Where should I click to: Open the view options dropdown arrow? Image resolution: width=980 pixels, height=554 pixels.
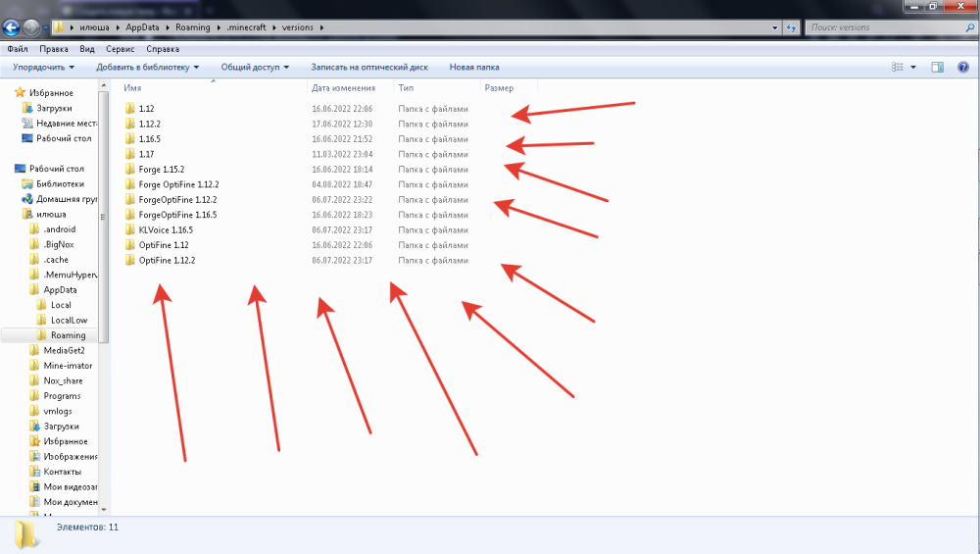pyautogui.click(x=913, y=67)
